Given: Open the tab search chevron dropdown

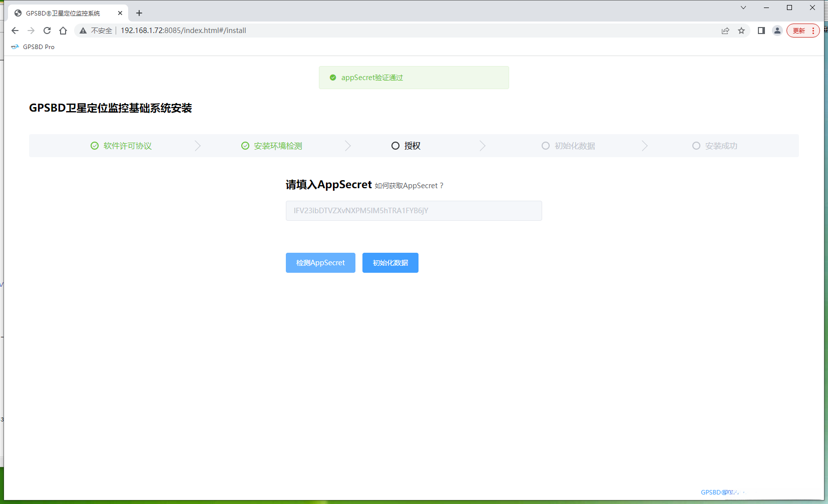Looking at the screenshot, I should [x=743, y=8].
